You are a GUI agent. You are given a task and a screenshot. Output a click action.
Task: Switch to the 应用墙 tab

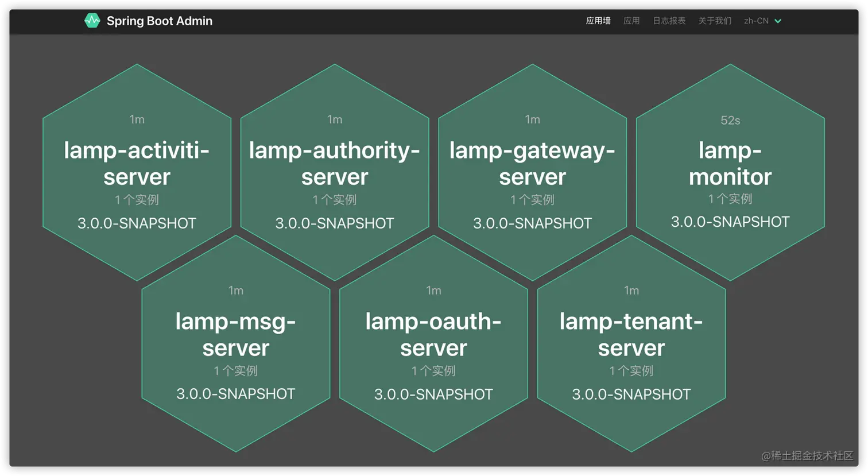click(x=598, y=21)
